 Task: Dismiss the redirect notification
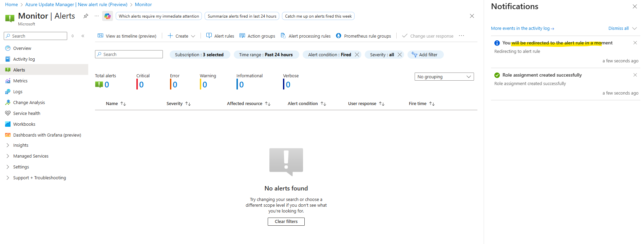(x=635, y=43)
